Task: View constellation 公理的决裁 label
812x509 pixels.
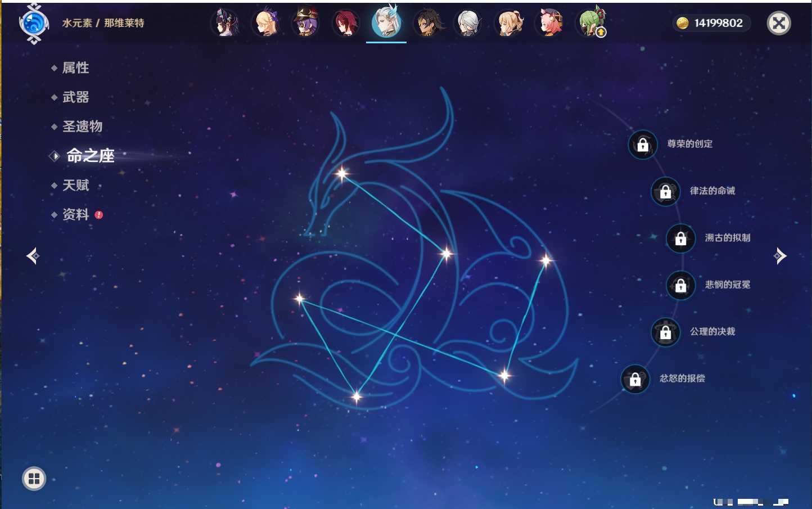Action: pos(712,331)
